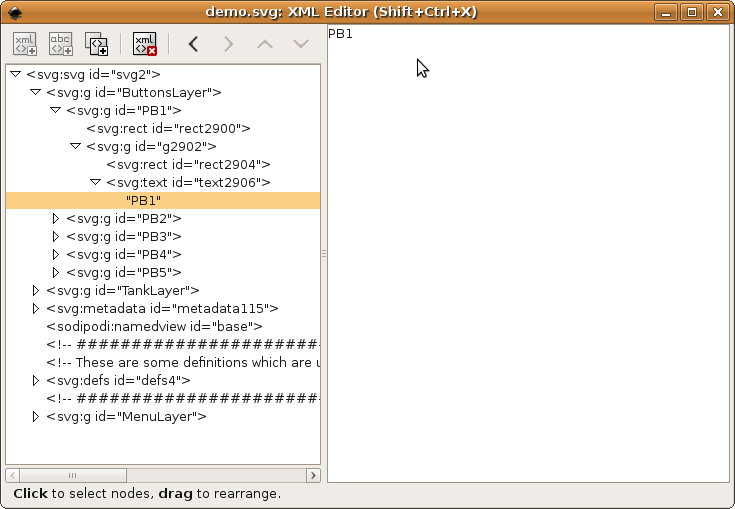This screenshot has width=735, height=509.
Task: Click the Duplicate node icon
Action: 97,44
